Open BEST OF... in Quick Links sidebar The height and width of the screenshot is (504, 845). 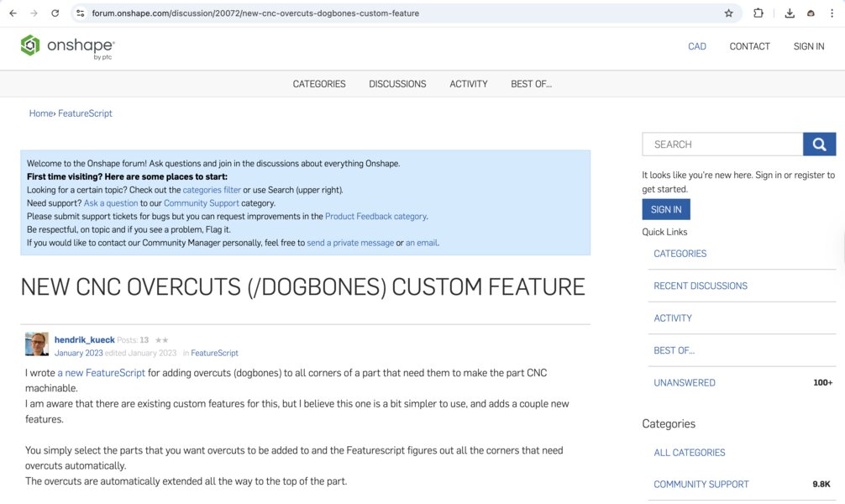click(674, 350)
